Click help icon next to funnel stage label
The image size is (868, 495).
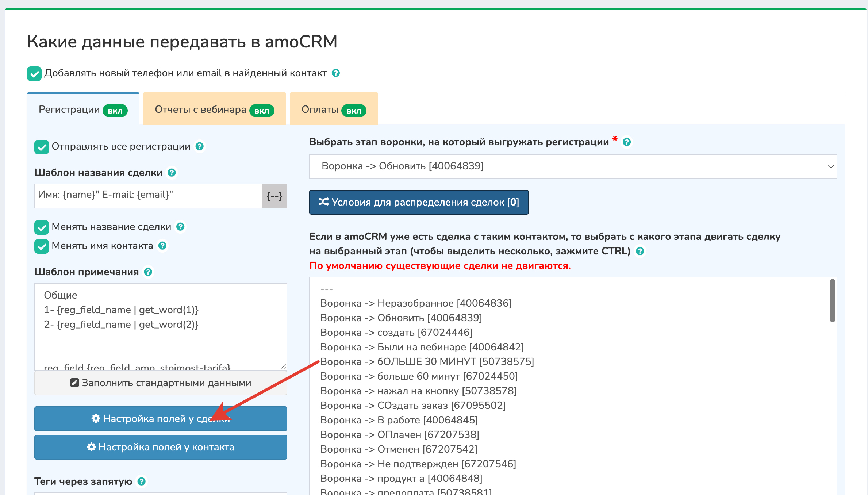[627, 142]
